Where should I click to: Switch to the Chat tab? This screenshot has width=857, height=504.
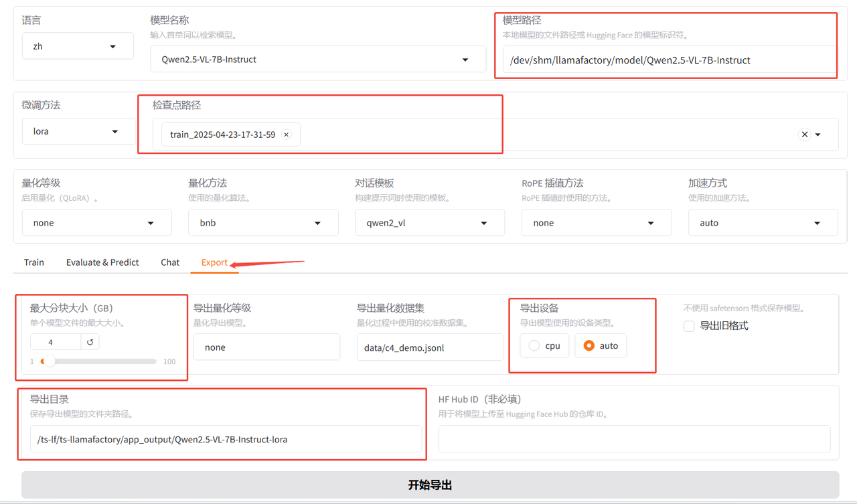point(170,262)
